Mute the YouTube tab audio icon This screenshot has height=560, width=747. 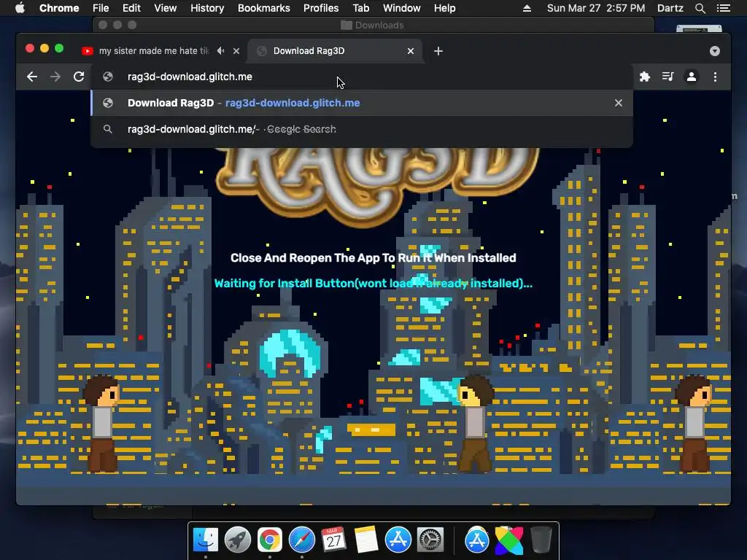pyautogui.click(x=220, y=50)
